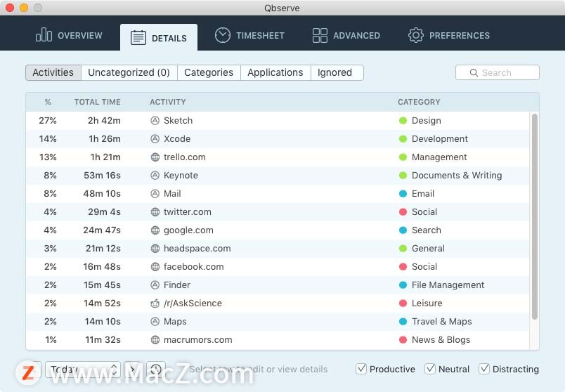Image resolution: width=565 pixels, height=392 pixels.
Task: Open the Overview tab
Action: point(69,35)
